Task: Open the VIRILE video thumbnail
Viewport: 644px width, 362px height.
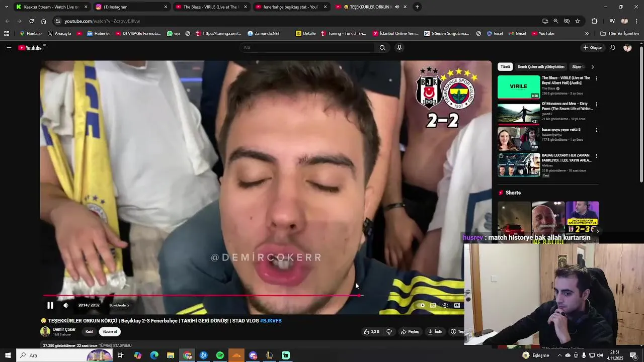Action: pyautogui.click(x=519, y=87)
